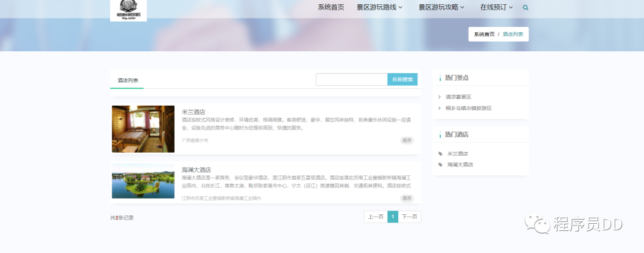This screenshot has height=253, width=644.
Task: Expand the 景区游玩攻略 dropdown menu
Action: (441, 7)
